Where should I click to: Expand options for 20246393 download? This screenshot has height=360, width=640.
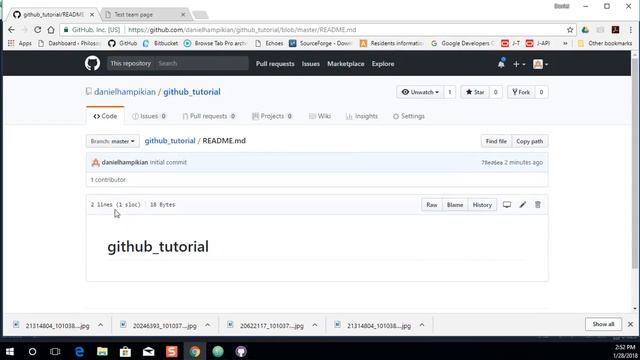(207, 325)
